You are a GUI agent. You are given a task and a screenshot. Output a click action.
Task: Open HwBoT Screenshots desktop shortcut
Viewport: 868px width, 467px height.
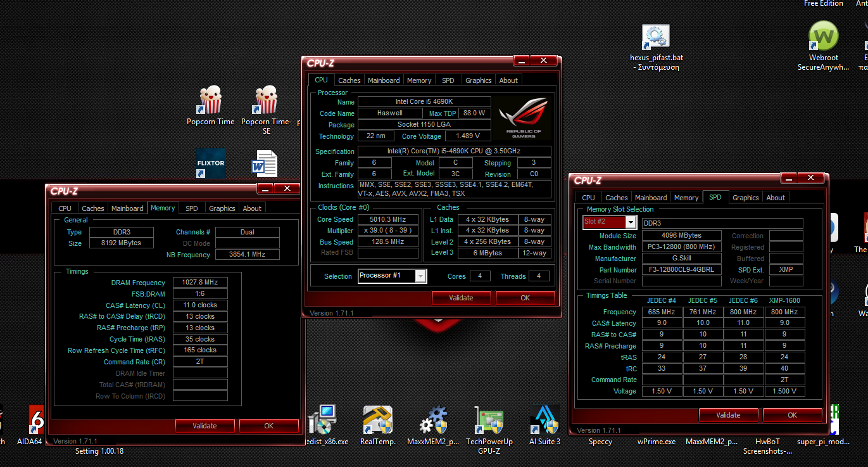pos(767,446)
